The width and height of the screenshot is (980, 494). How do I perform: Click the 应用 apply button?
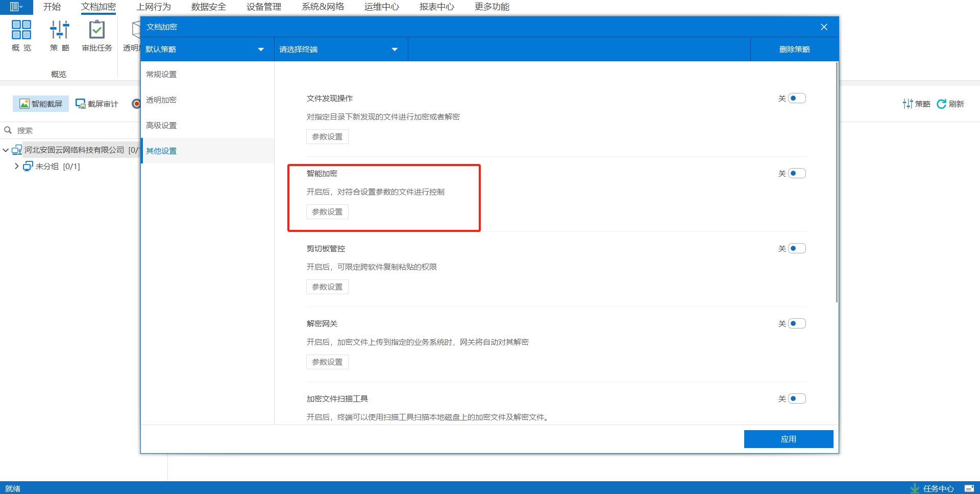(788, 439)
